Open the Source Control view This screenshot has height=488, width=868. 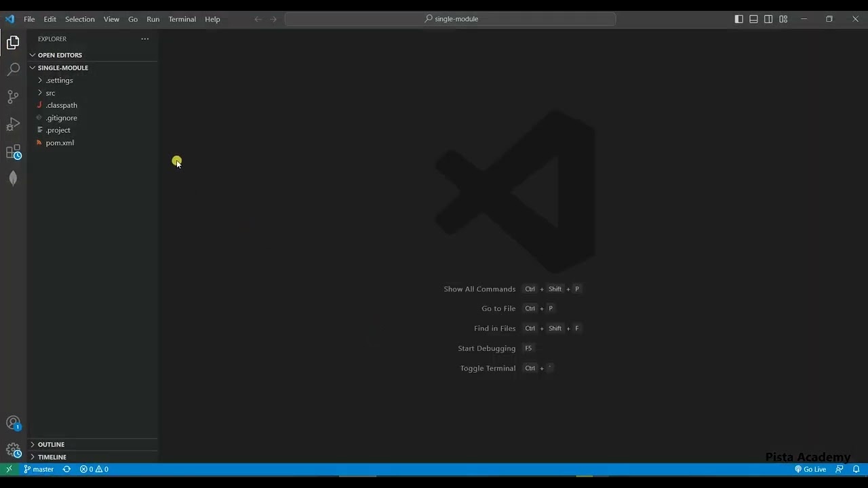pyautogui.click(x=13, y=97)
